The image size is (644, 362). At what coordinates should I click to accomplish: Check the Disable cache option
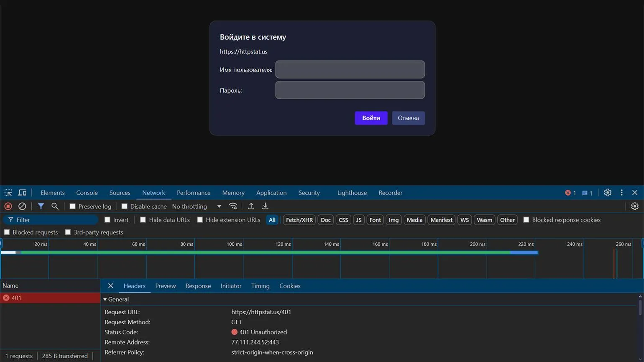tap(124, 206)
